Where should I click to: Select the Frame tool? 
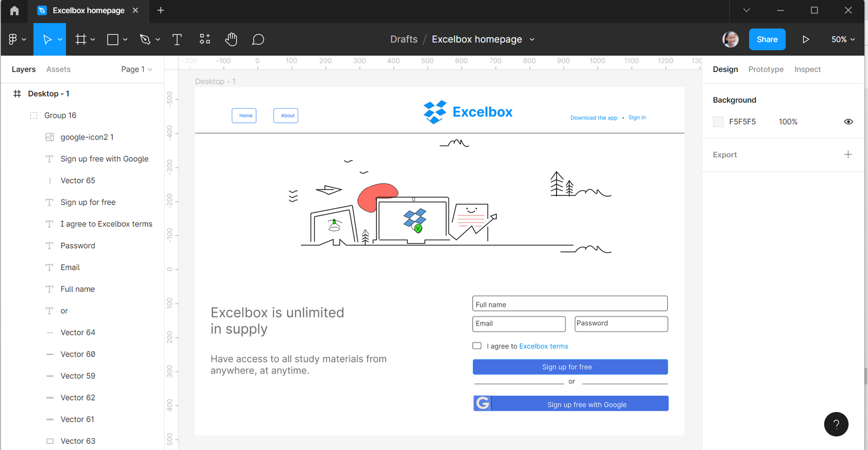coord(81,39)
